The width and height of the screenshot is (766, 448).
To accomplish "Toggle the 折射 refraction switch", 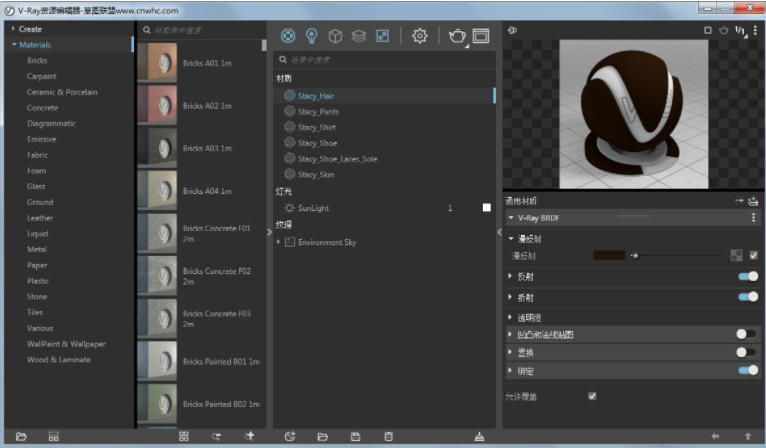I will [x=747, y=297].
